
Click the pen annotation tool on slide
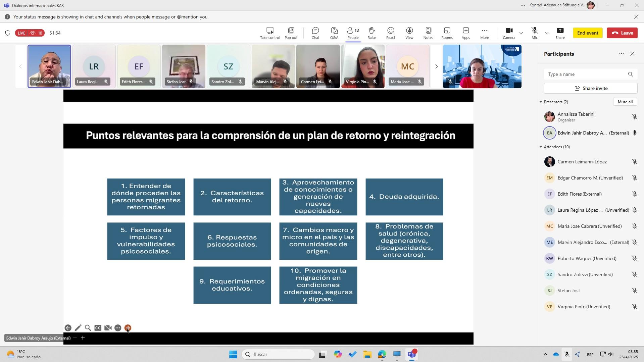pyautogui.click(x=78, y=328)
